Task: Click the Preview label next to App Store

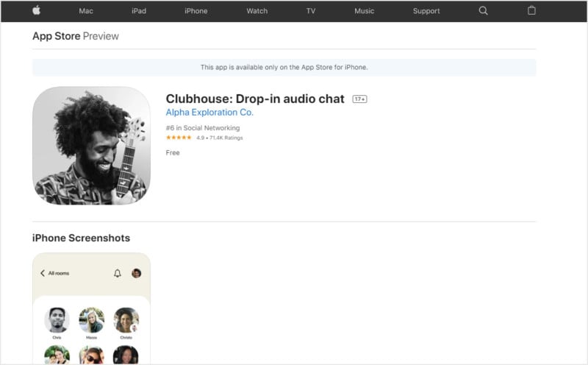Action: pyautogui.click(x=101, y=36)
